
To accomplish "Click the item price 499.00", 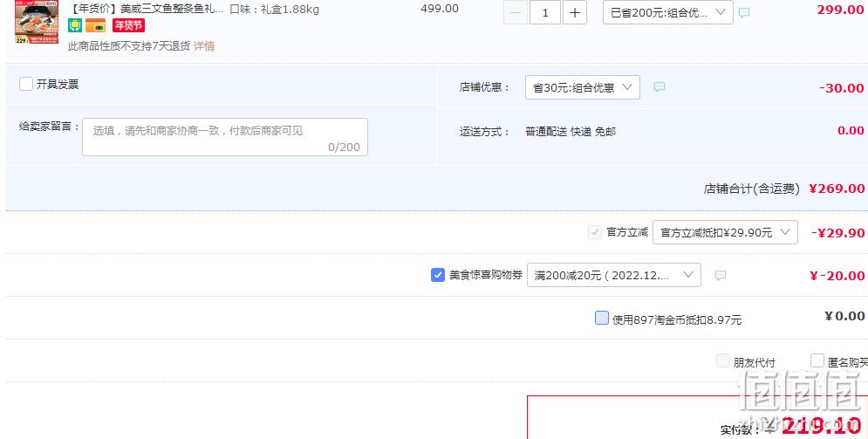I will tap(440, 9).
